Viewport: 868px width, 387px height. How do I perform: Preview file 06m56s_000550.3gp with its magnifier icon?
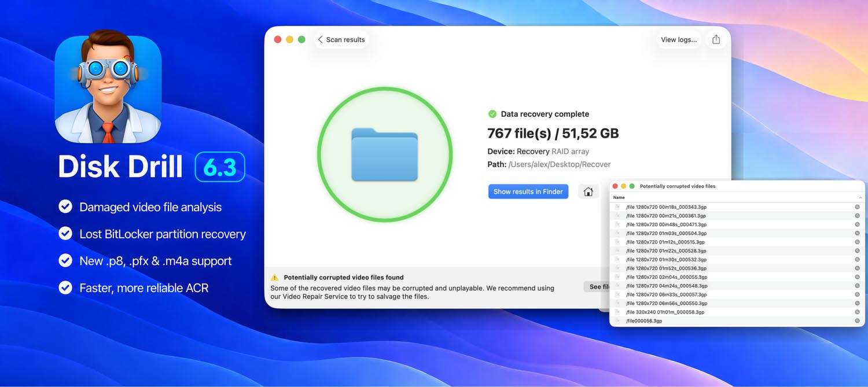(858, 303)
